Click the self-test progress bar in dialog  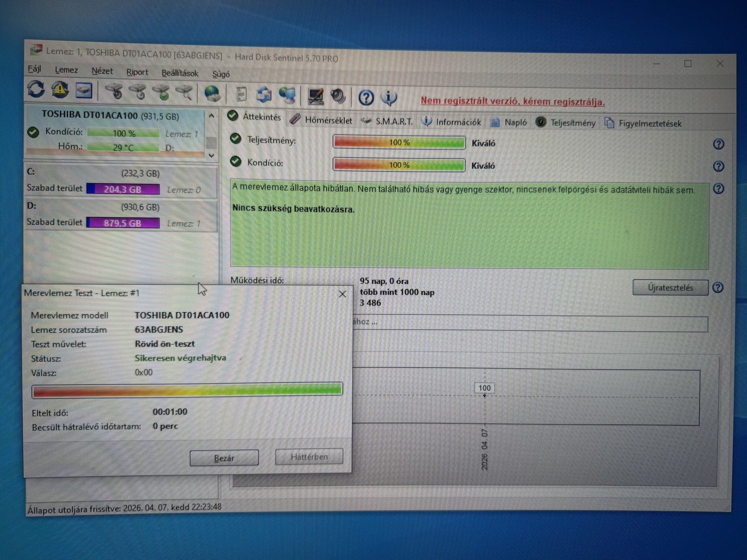pos(187,389)
